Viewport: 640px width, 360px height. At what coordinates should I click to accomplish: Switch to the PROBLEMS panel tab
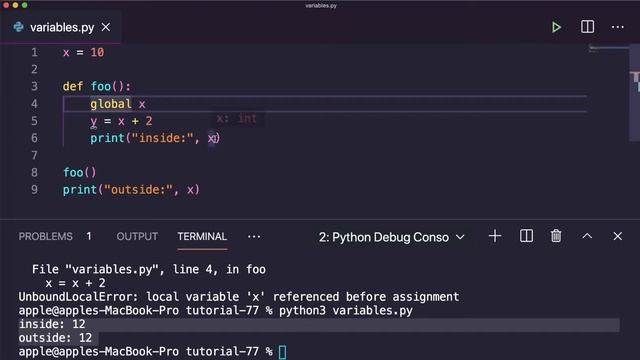(x=45, y=236)
